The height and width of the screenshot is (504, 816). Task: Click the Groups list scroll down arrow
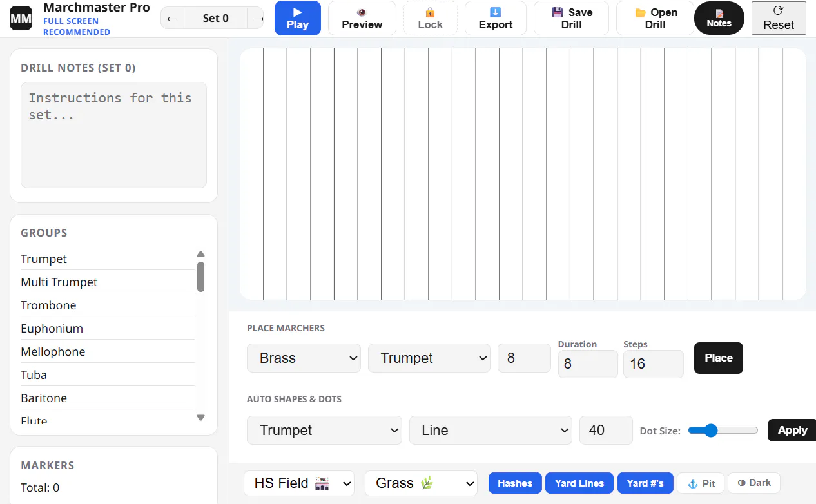coord(200,418)
